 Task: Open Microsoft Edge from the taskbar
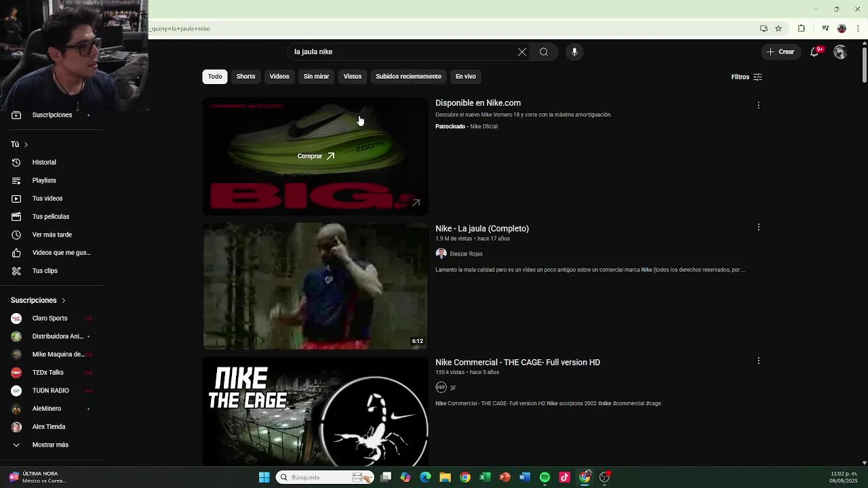click(425, 477)
